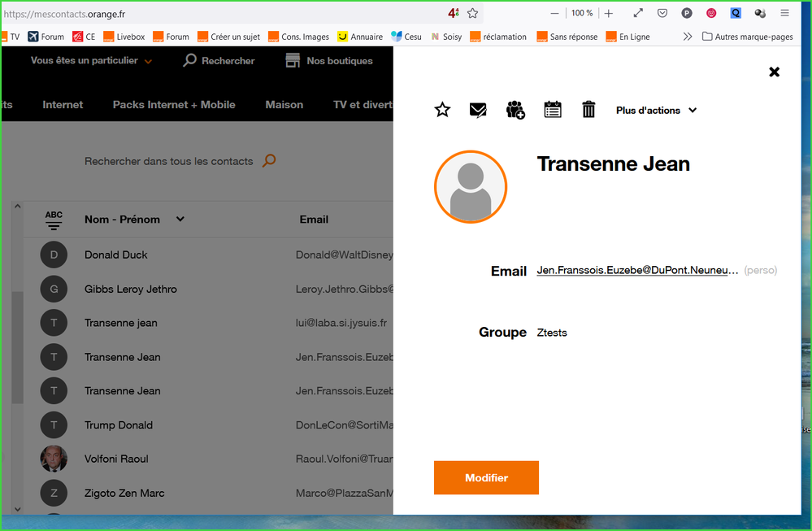The width and height of the screenshot is (812, 531).
Task: Select the Volfoni Raoul contact photo
Action: (54, 459)
